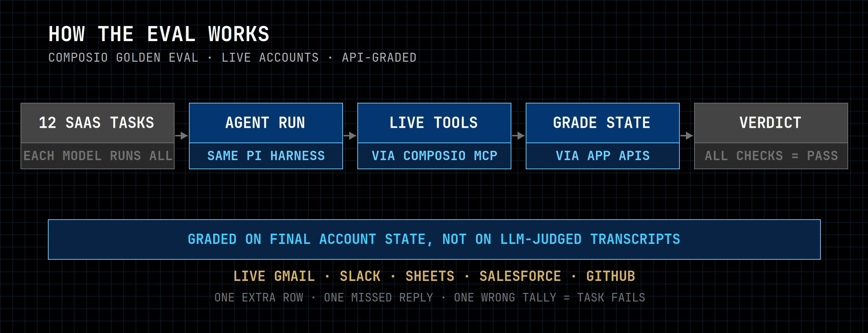Screen dimensions: 868x333
Task: Select the 'VERDICT' box header
Action: click(771, 123)
